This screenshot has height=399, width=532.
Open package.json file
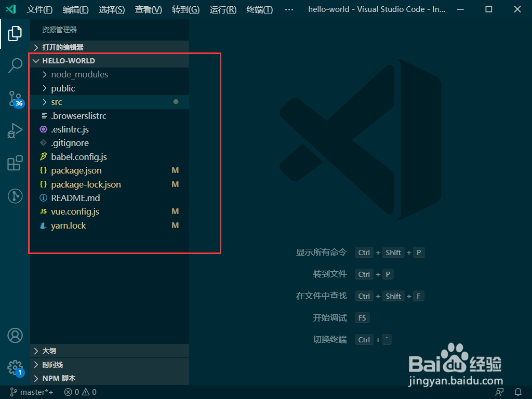110,170
